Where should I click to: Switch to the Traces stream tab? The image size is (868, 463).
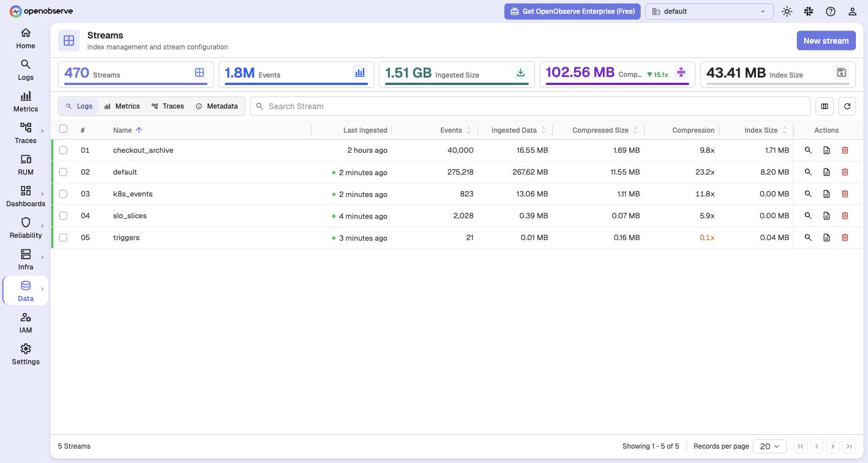[x=168, y=106]
